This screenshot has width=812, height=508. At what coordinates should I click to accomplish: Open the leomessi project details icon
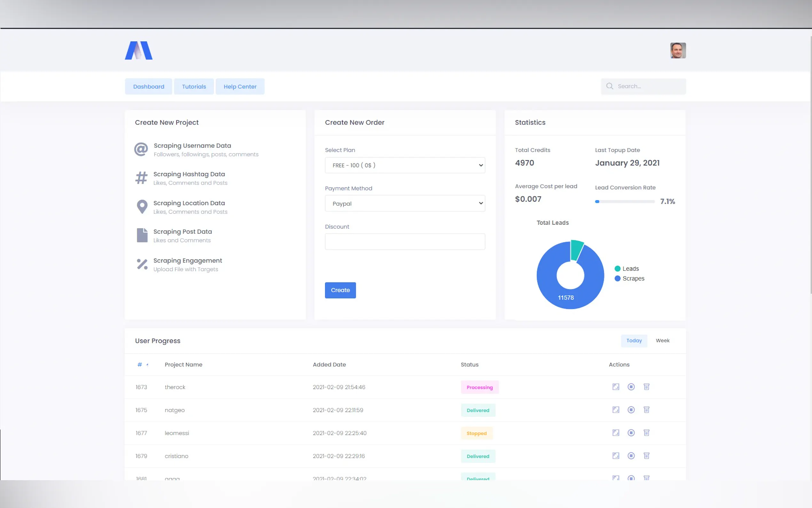point(615,433)
